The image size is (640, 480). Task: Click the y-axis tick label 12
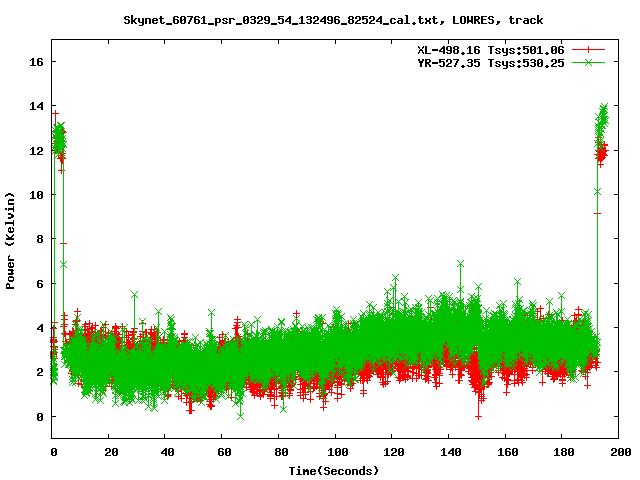(x=36, y=151)
